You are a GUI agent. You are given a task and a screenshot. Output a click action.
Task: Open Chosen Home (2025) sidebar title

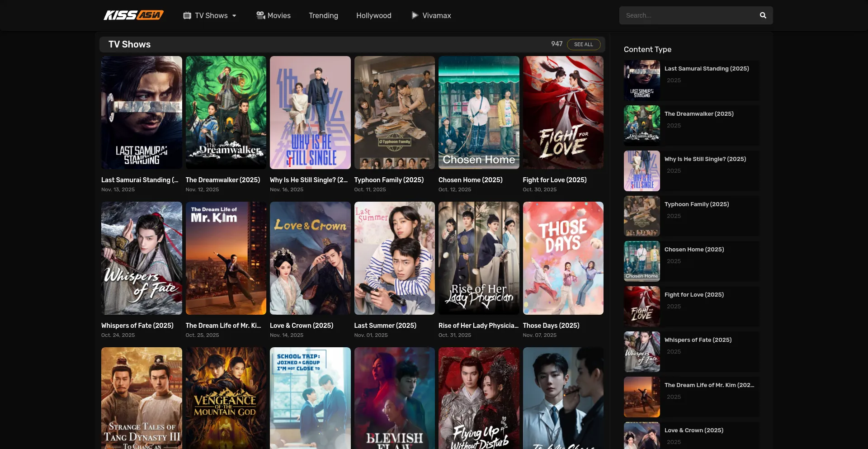[694, 250]
